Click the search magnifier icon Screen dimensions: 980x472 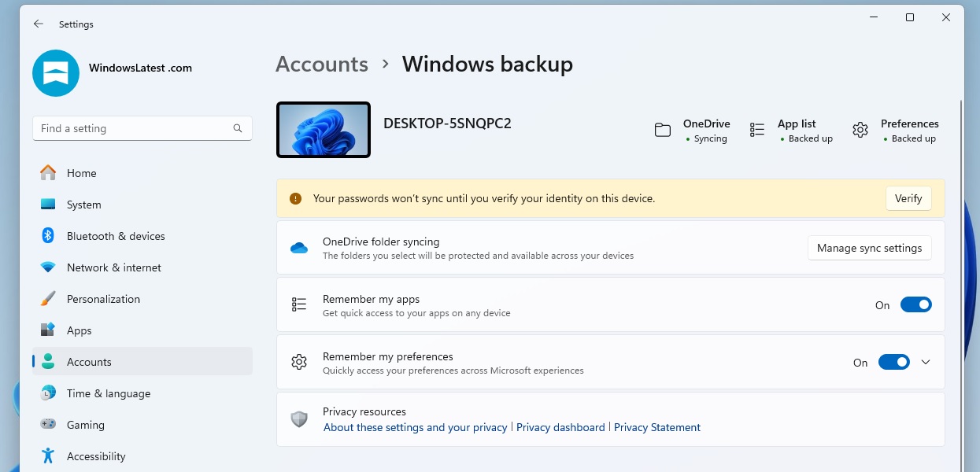238,128
